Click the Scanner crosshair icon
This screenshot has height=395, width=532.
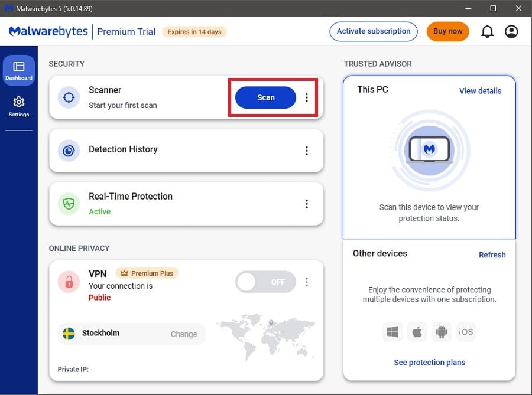pos(69,97)
